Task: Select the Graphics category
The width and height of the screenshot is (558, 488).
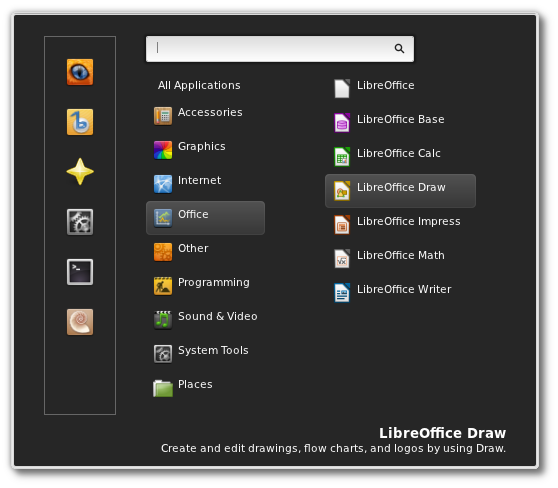Action: 205,150
